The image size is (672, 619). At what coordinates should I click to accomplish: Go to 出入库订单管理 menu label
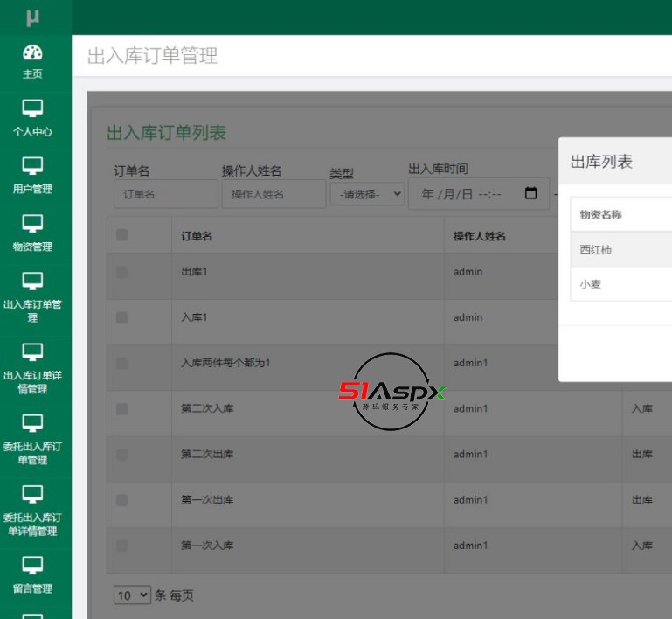(x=32, y=310)
